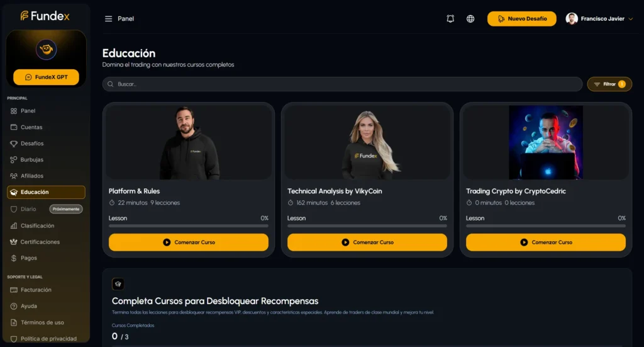This screenshot has width=644, height=347.
Task: Click the Política de privacidad shield icon
Action: (14, 339)
